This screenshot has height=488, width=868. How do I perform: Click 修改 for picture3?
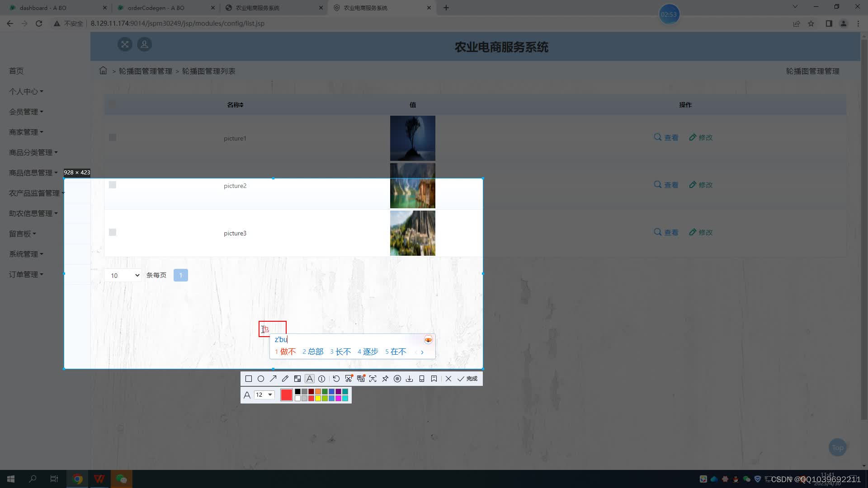click(x=701, y=232)
